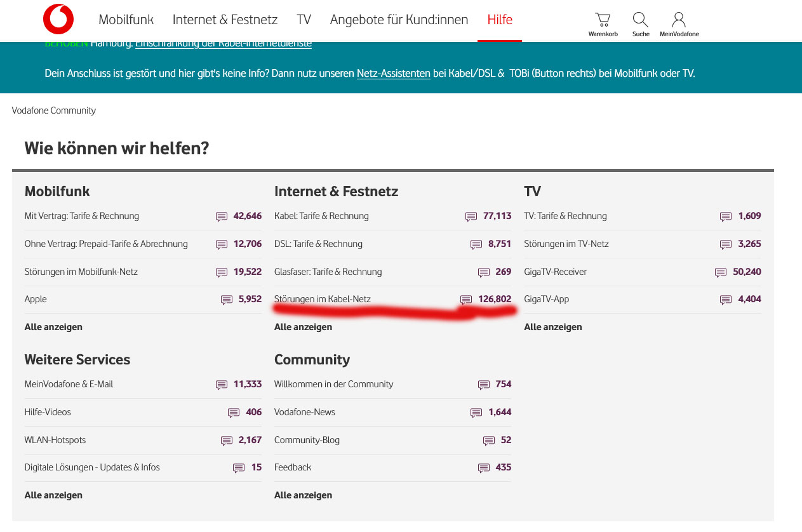Screen dimensions: 802x532
Task: Click comment icon beside 406
Action: pyautogui.click(x=234, y=413)
